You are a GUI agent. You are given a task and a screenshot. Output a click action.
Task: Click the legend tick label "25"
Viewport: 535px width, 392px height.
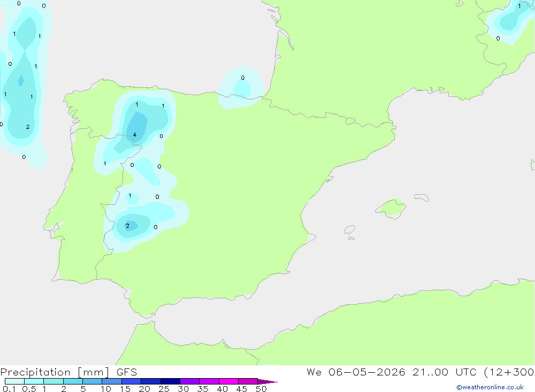(164, 389)
